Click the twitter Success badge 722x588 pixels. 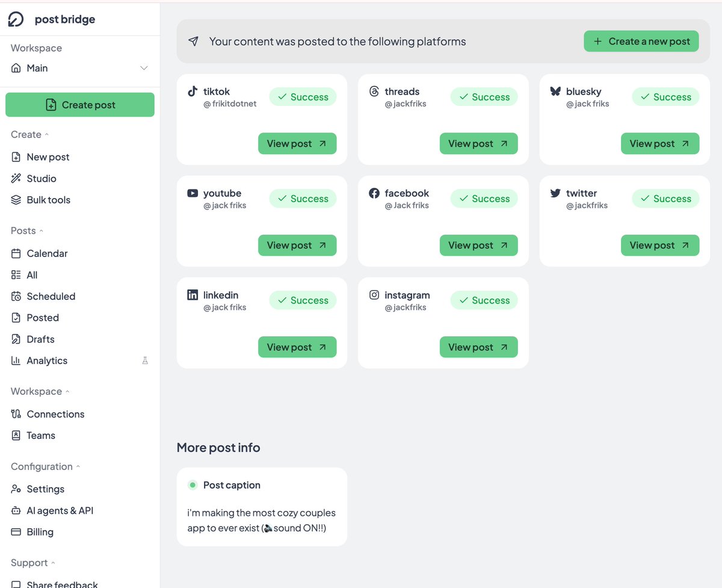tap(665, 199)
